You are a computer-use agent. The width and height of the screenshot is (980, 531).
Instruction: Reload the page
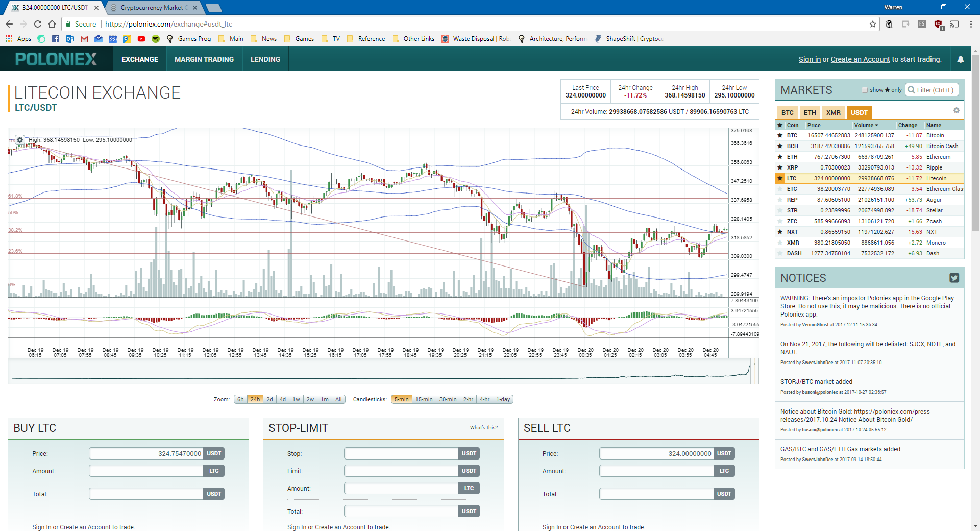[38, 24]
